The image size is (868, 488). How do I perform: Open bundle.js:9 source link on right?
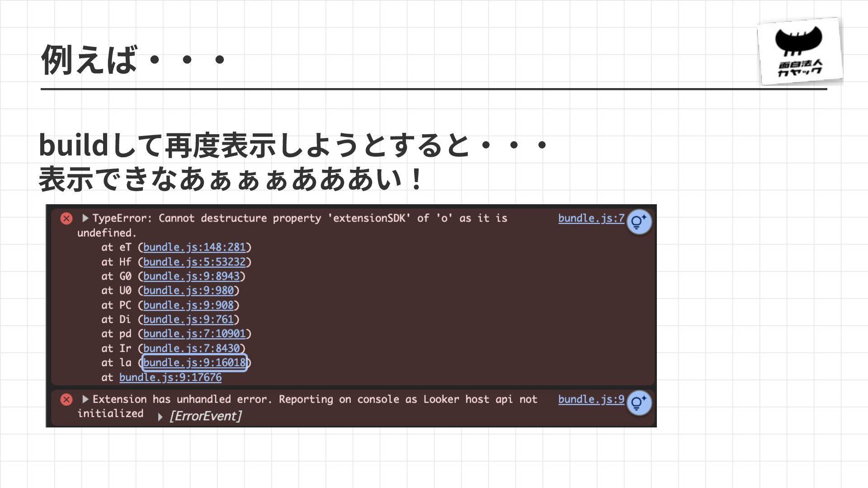point(591,399)
